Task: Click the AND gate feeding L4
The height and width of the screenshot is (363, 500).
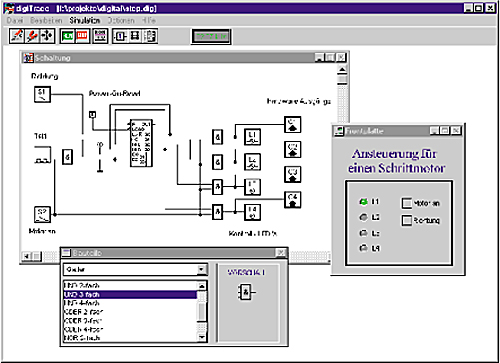Action: coord(218,212)
